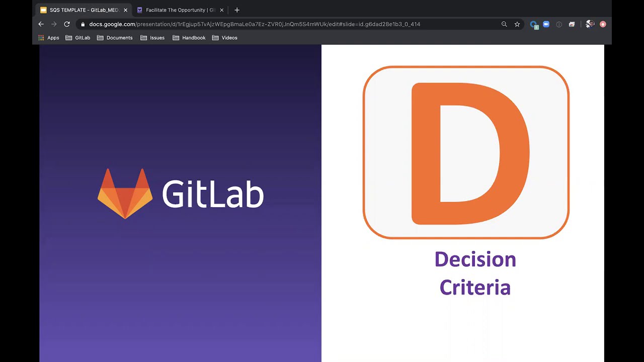644x362 pixels.
Task: Open the zoom magnifier in address bar
Action: (504, 24)
